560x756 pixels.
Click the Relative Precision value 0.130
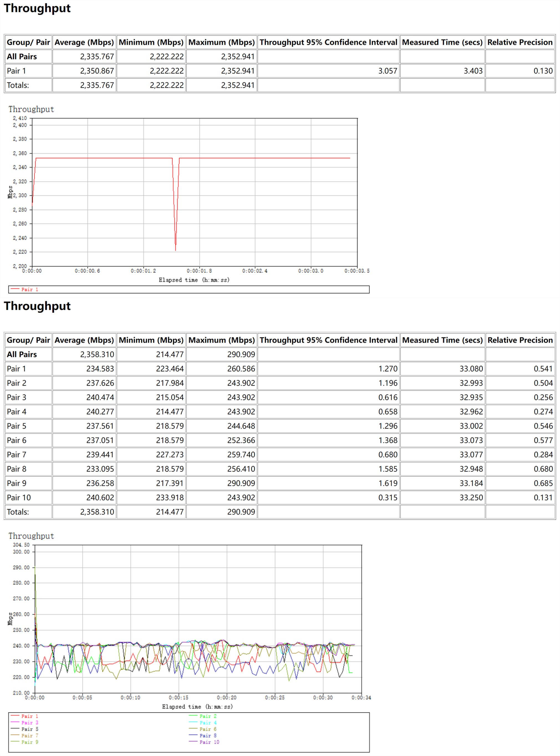[x=543, y=71]
